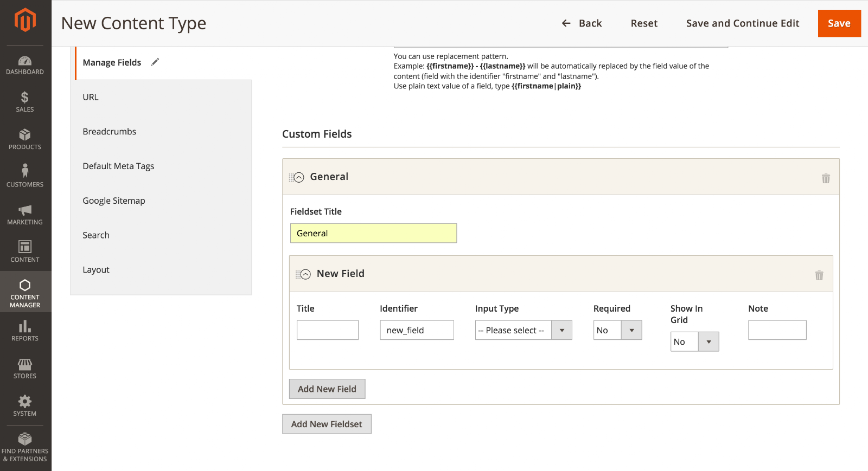
Task: Click the Back button
Action: pos(582,23)
